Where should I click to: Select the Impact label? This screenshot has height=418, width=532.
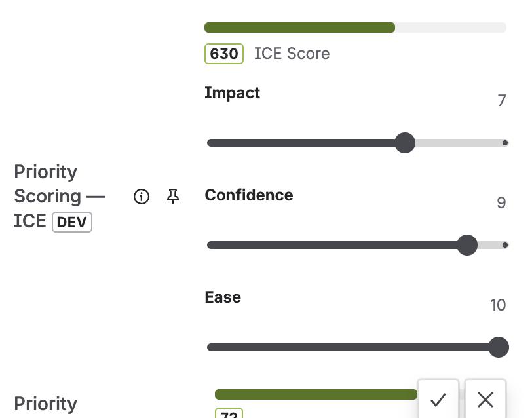pos(232,92)
